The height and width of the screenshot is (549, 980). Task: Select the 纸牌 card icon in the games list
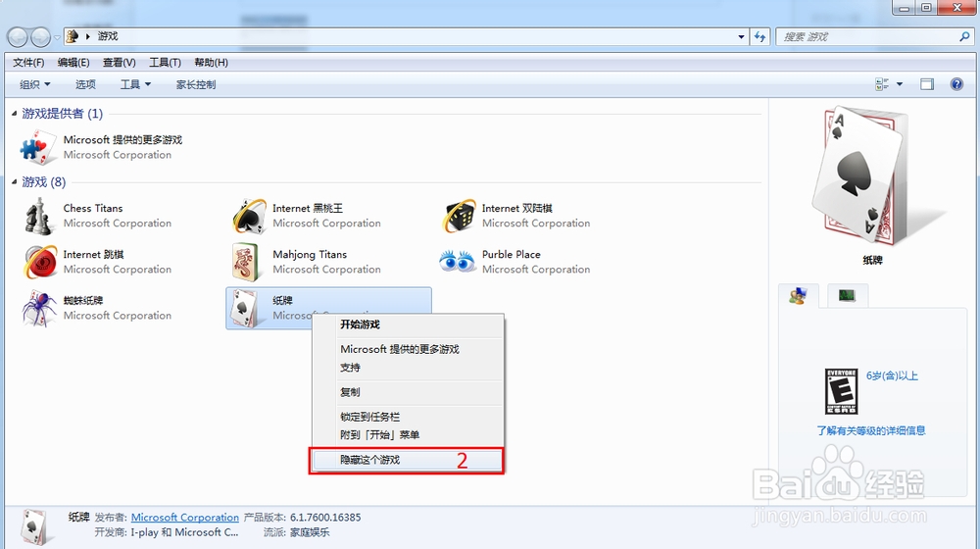point(244,308)
